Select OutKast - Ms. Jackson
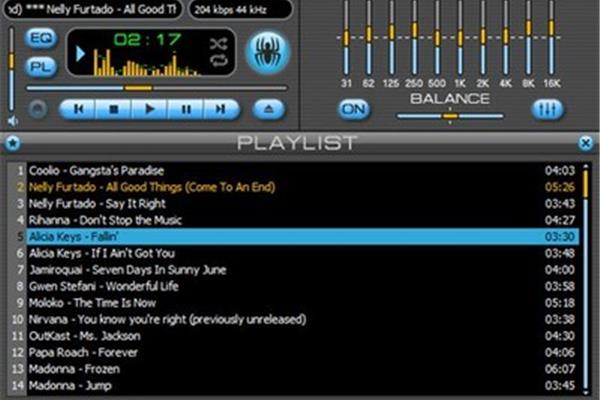Viewport: 600px width, 400px height. (302, 336)
